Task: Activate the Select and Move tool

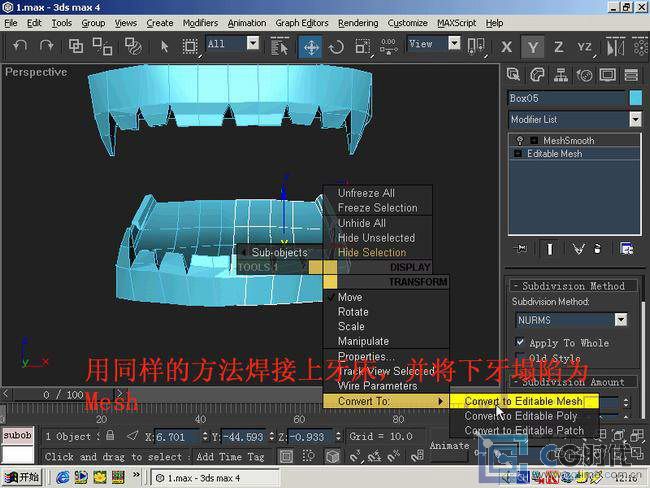Action: (x=311, y=47)
